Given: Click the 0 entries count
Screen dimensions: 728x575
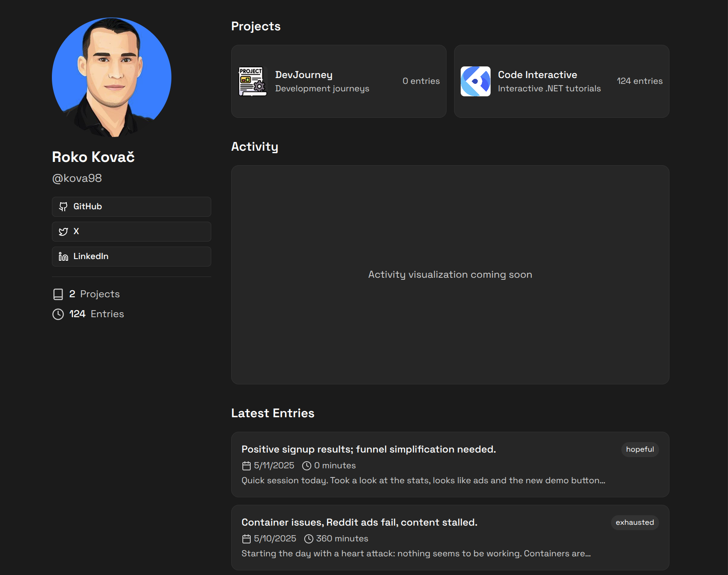Looking at the screenshot, I should (x=421, y=81).
